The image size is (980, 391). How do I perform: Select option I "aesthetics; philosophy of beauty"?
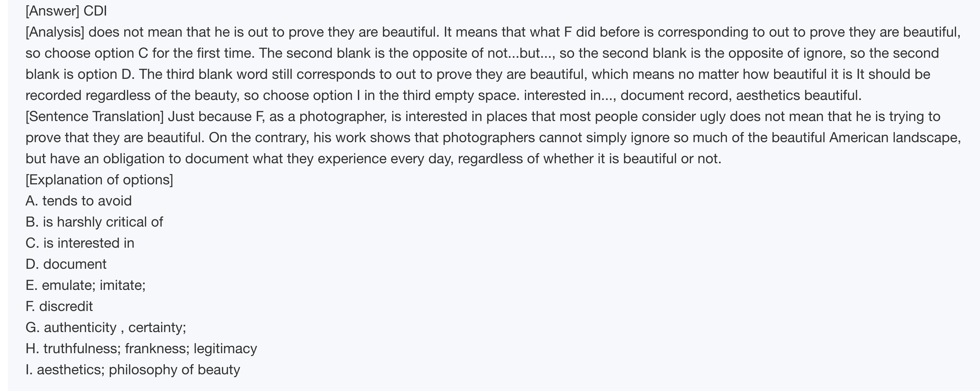click(133, 370)
